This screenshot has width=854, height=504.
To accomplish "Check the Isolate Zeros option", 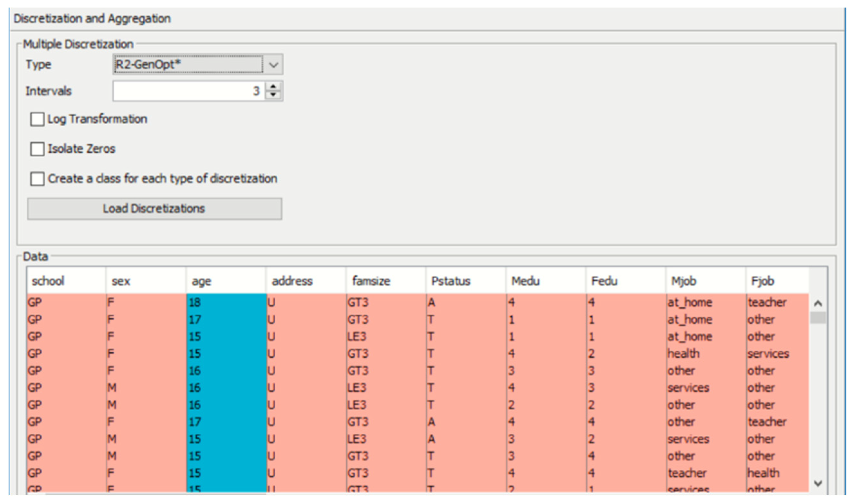I will point(37,149).
